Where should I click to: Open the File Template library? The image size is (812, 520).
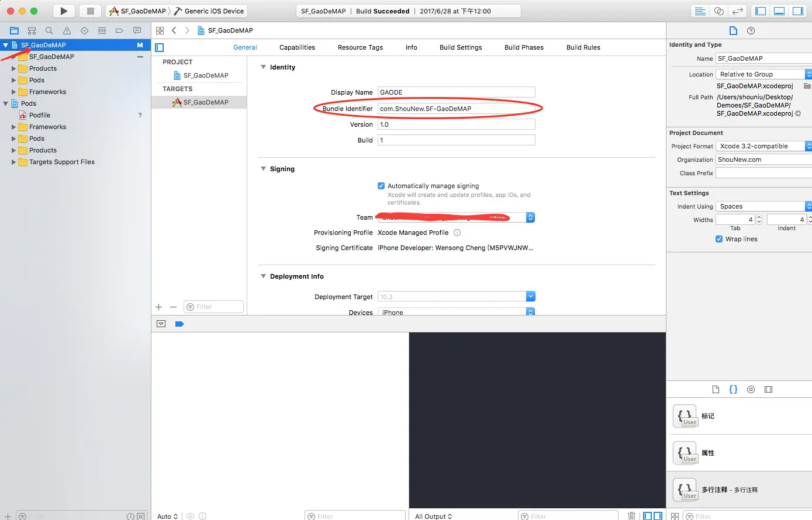716,390
